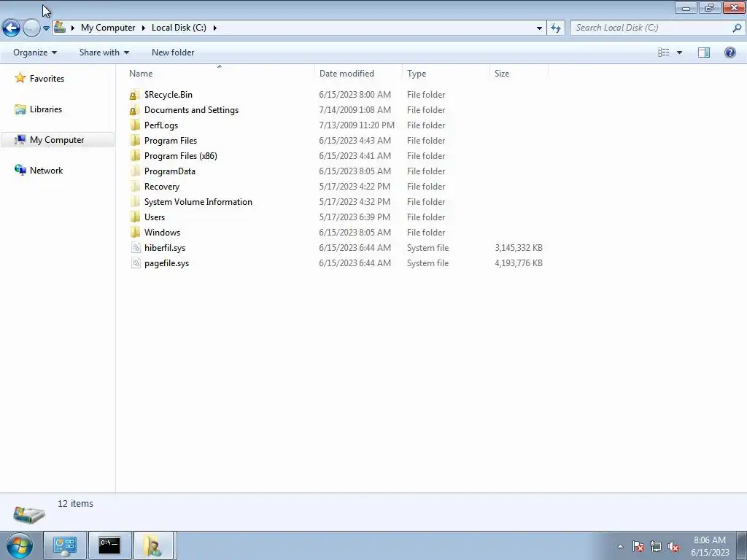Select the Users folder icon
This screenshot has height=560, width=747.
[135, 217]
